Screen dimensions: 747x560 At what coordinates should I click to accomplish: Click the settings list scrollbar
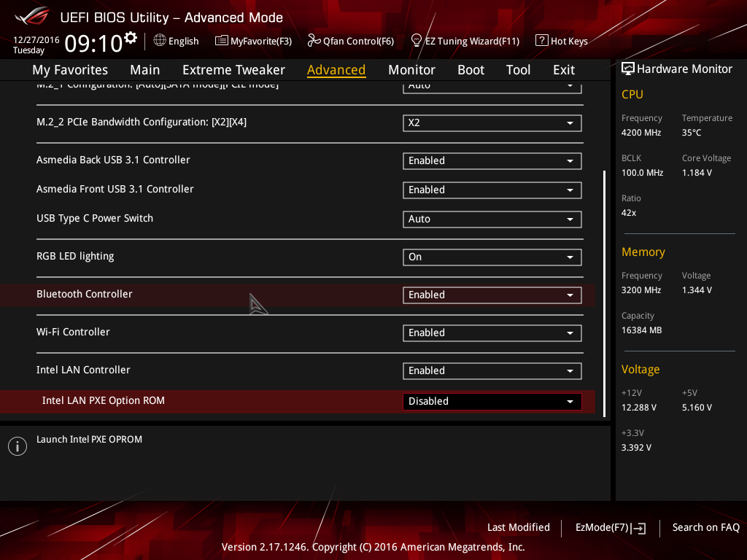coord(605,294)
